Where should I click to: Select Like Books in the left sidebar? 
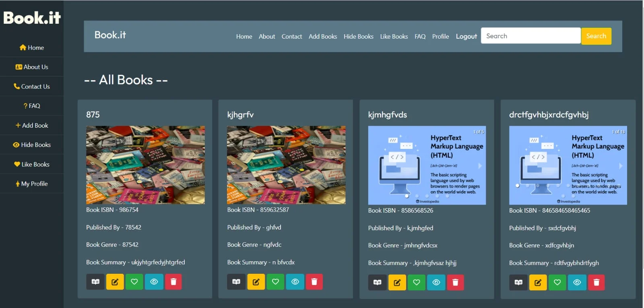pos(32,164)
